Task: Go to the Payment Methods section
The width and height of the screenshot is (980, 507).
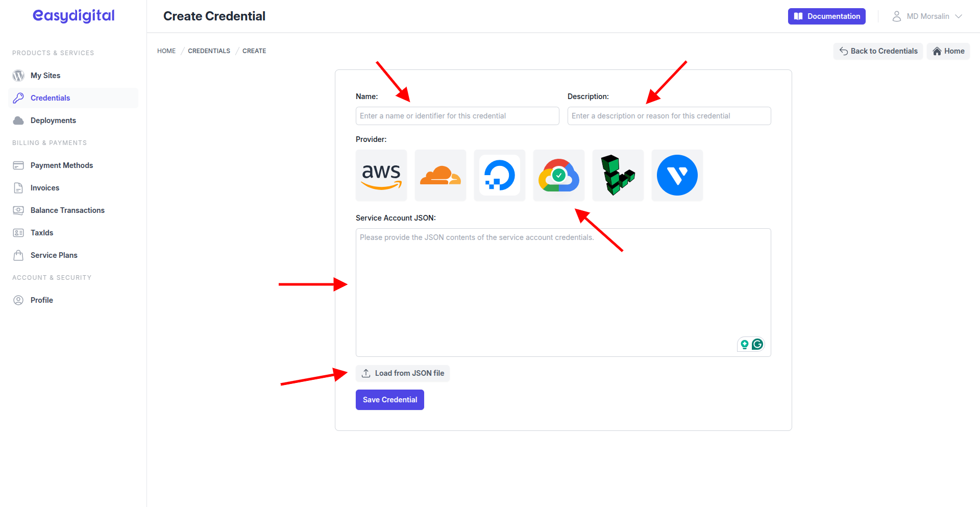Action: pyautogui.click(x=62, y=165)
